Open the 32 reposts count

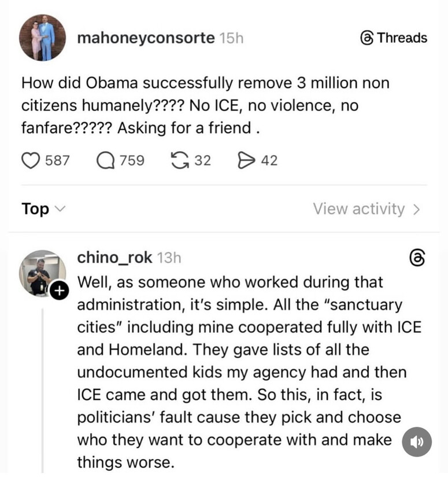tap(202, 160)
